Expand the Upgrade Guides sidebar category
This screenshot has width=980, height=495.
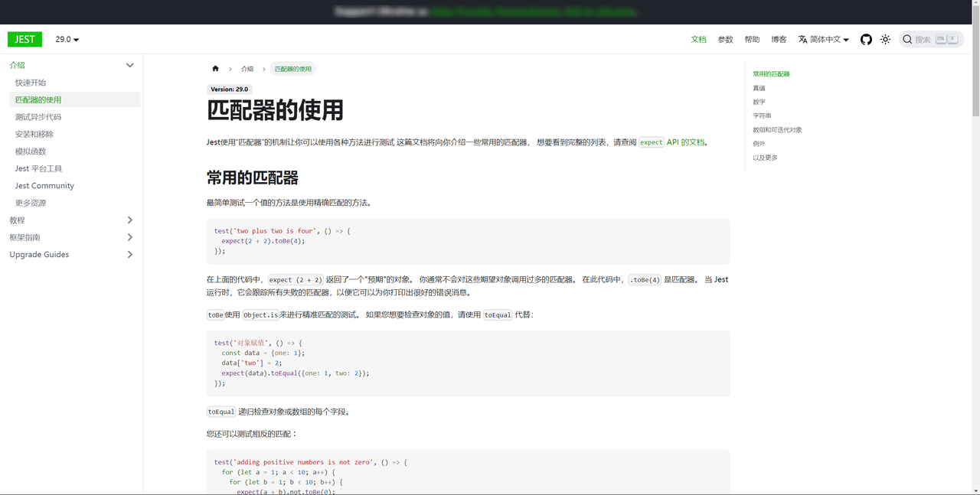pyautogui.click(x=129, y=255)
